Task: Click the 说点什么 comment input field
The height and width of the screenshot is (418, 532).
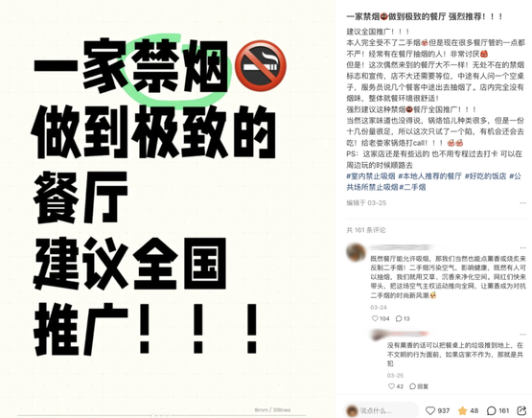Action: coord(382,410)
